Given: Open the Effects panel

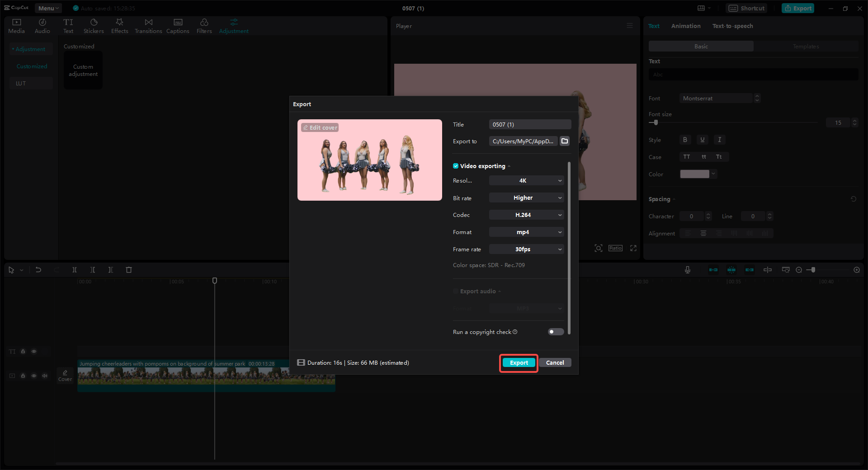Looking at the screenshot, I should [119, 25].
